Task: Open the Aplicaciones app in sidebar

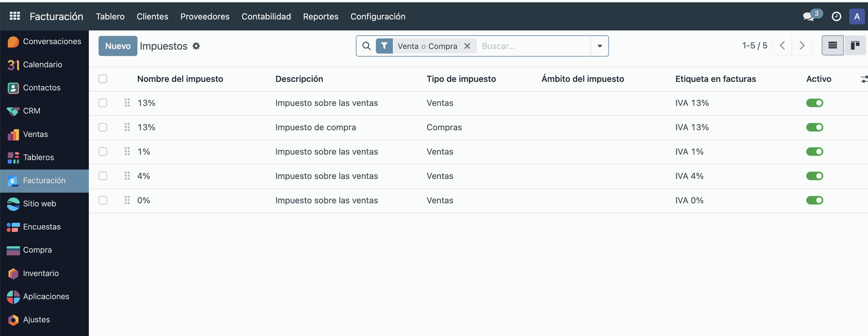Action: [44, 296]
